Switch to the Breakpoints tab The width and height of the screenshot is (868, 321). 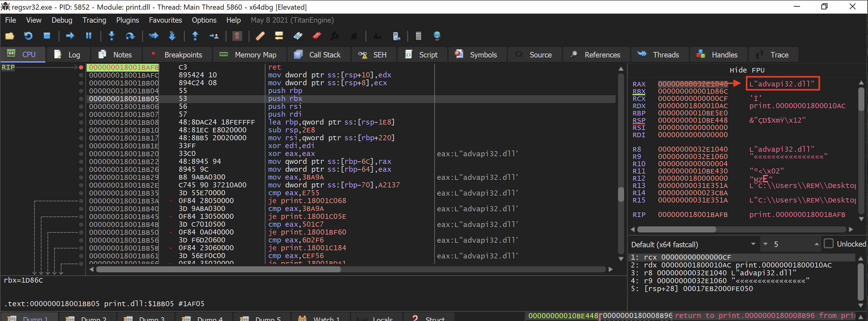pyautogui.click(x=177, y=54)
